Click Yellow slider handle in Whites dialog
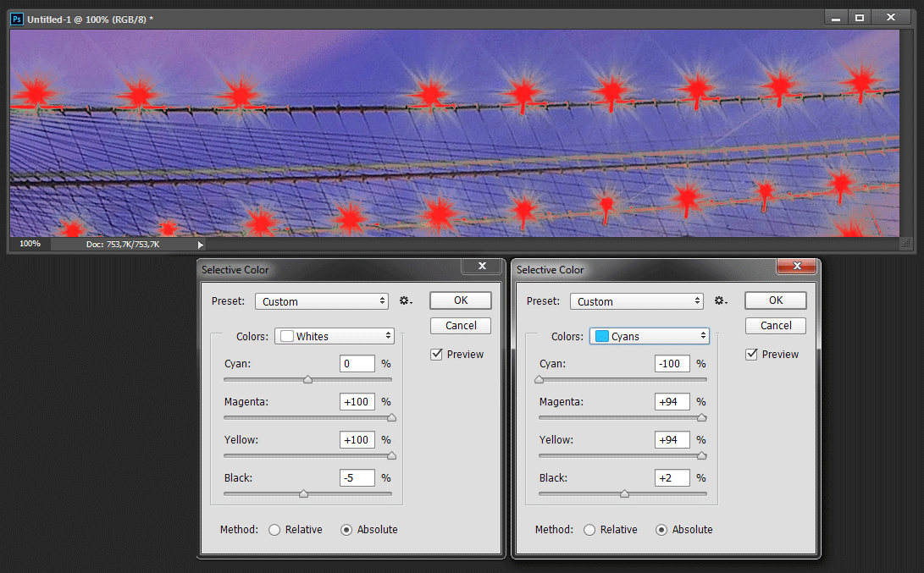The image size is (924, 573). coord(391,456)
